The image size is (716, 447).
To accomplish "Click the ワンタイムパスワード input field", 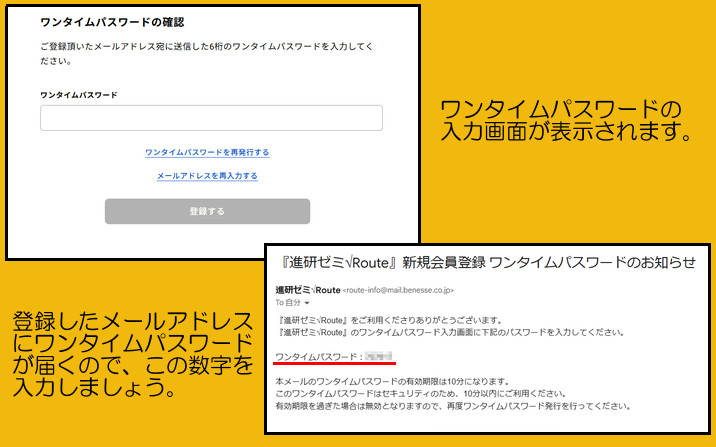I will (211, 118).
